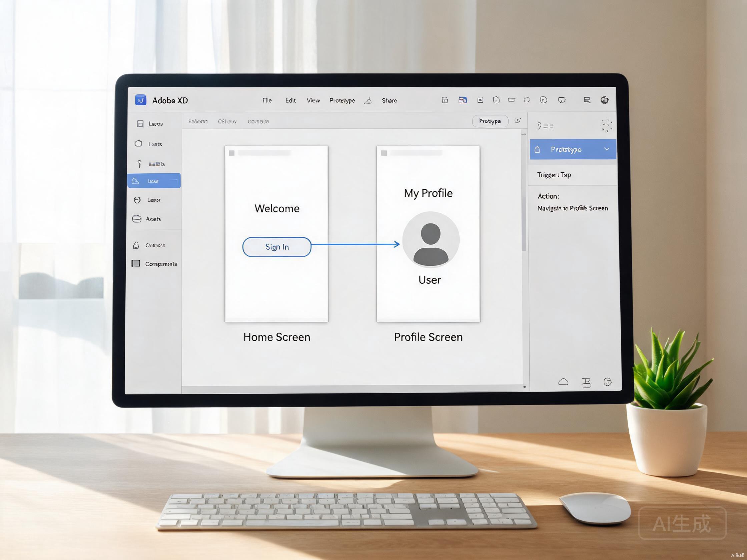
Task: Select the Profile Screen artboard label
Action: click(x=428, y=337)
